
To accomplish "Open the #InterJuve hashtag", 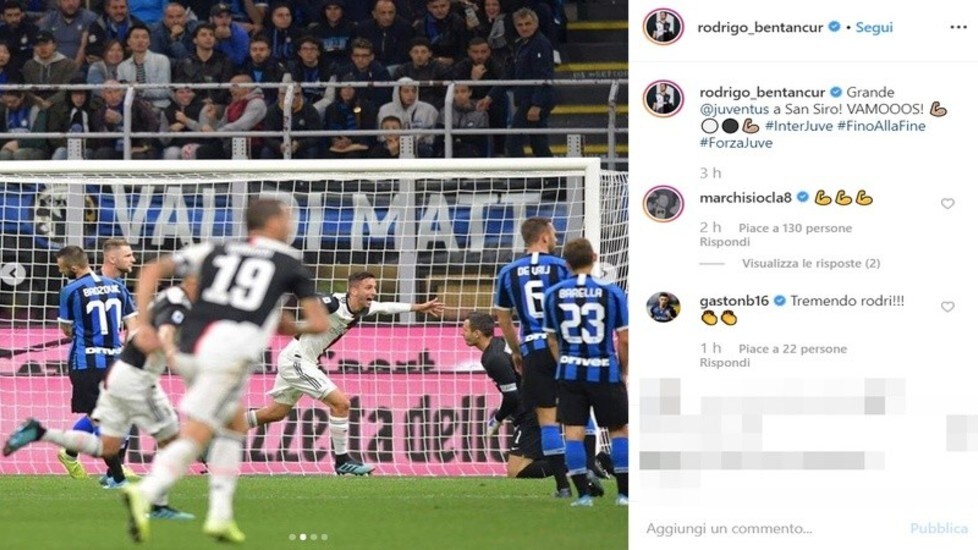I will tap(798, 126).
